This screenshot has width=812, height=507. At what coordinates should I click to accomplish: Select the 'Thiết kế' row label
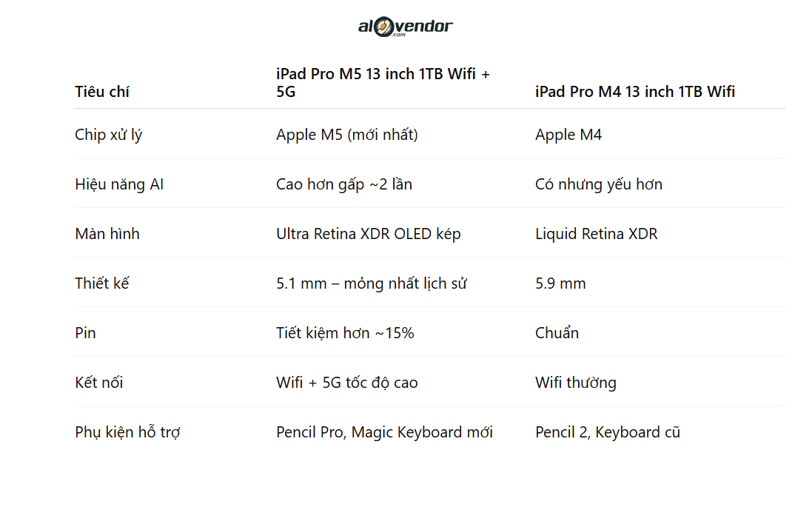(101, 283)
